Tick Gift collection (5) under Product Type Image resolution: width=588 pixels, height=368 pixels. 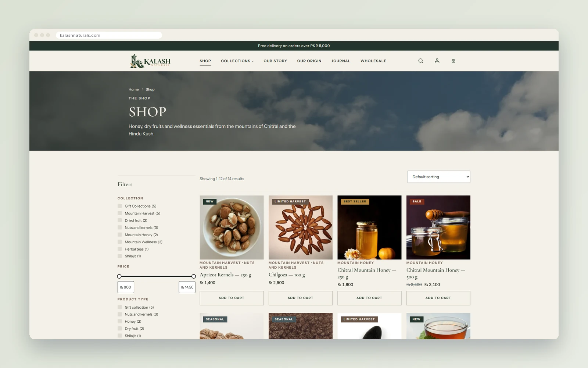[x=120, y=307]
